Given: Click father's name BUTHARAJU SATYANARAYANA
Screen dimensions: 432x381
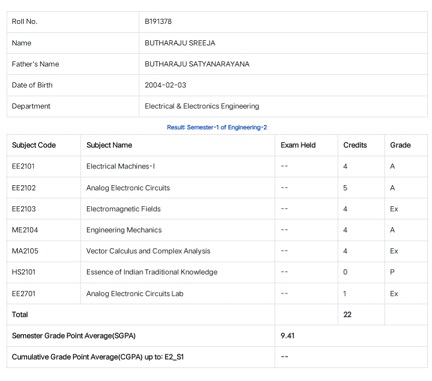Looking at the screenshot, I should pos(197,64).
